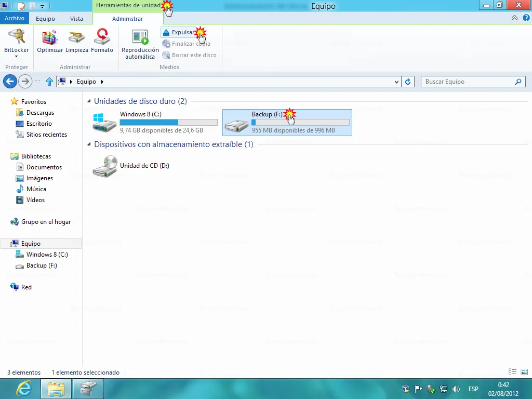This screenshot has width=532, height=399.
Task: Select the Windows 8 (C:) drive tile
Action: pos(155,123)
